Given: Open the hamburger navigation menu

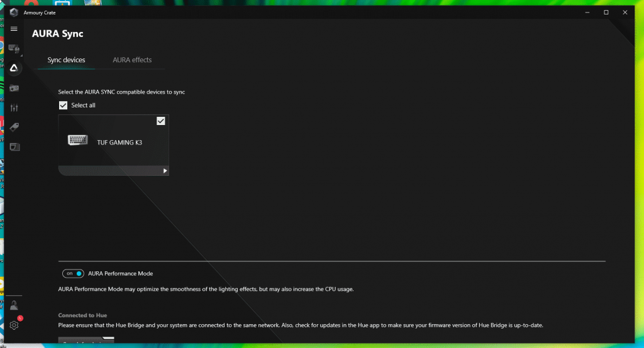Looking at the screenshot, I should point(14,29).
